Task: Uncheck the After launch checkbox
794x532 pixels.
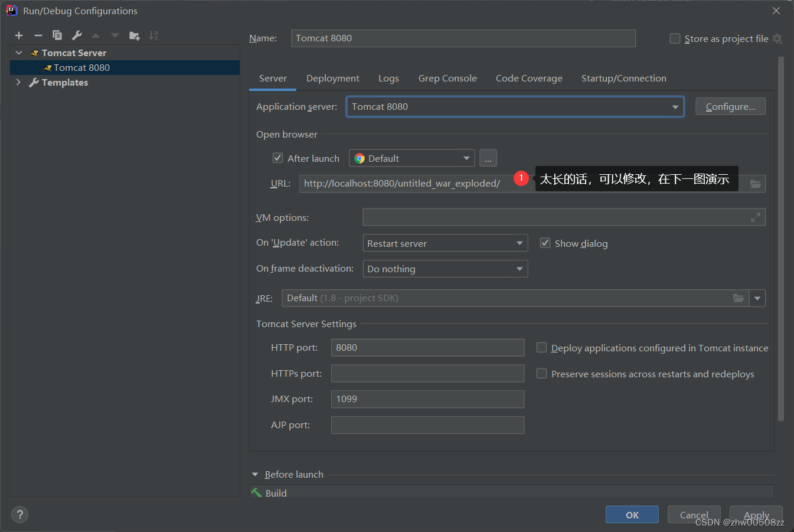Action: coord(277,158)
